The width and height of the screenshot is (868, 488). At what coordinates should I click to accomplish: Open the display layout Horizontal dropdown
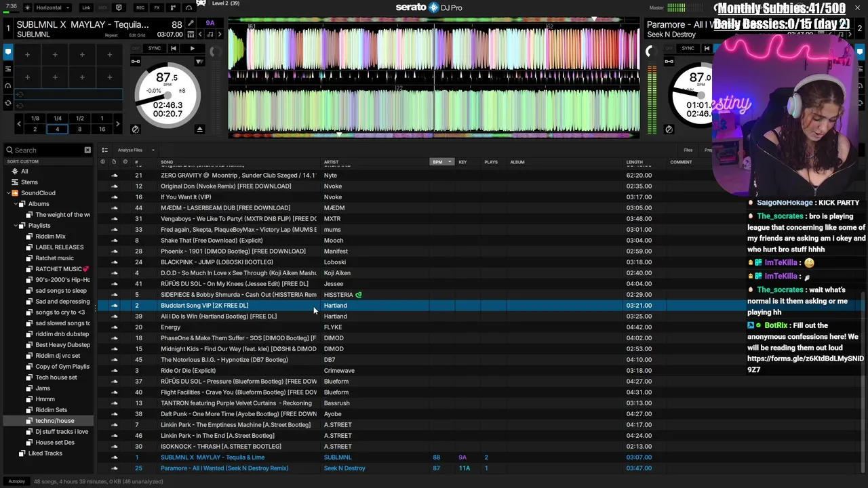coord(53,7)
